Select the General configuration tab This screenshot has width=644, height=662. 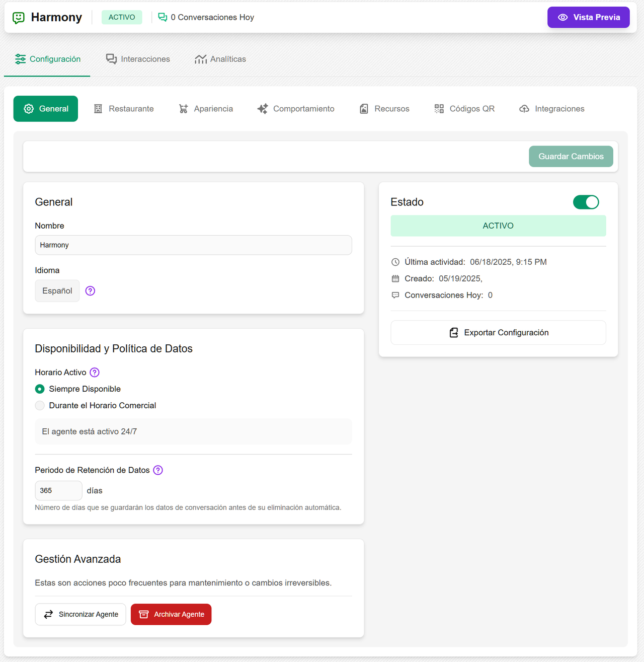(45, 109)
